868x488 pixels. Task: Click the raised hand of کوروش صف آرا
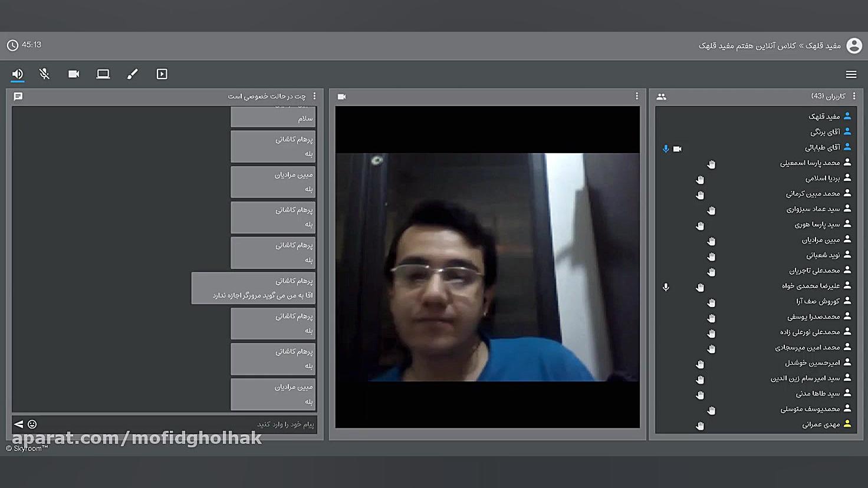pos(711,302)
